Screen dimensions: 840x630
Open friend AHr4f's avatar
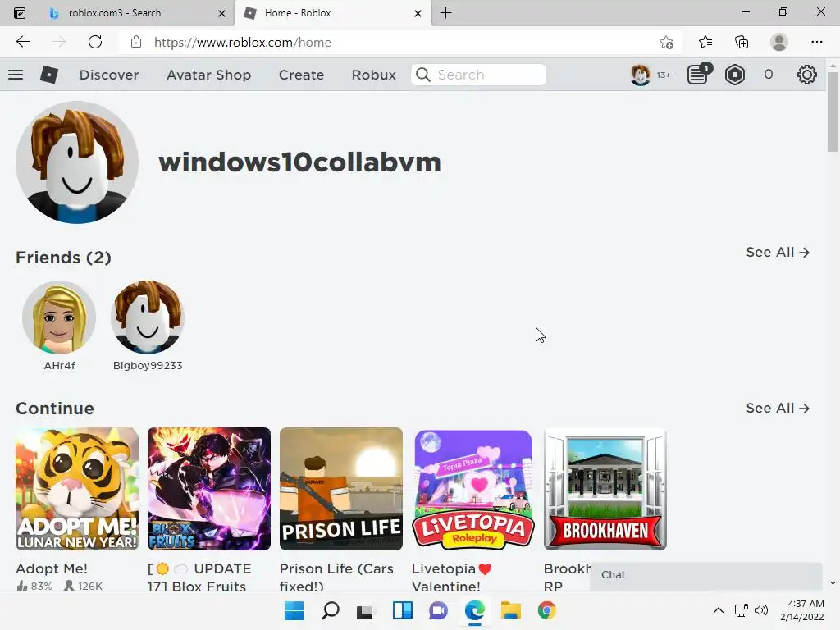click(59, 317)
